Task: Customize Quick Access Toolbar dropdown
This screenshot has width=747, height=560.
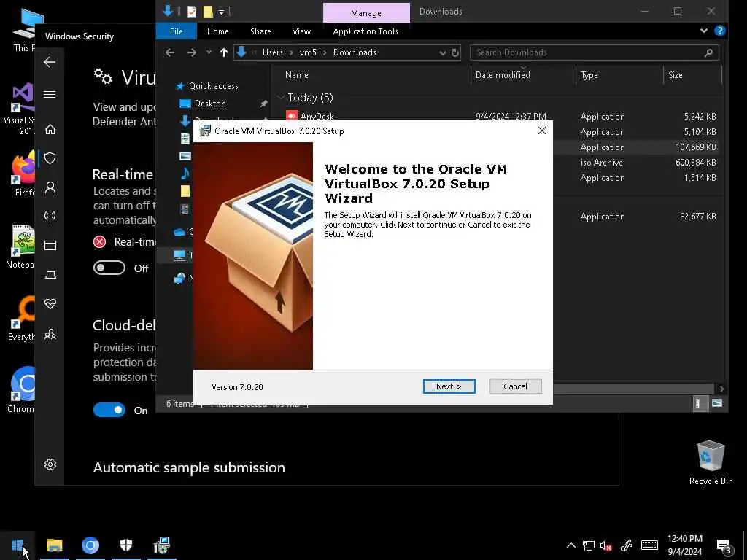Action: point(221,12)
